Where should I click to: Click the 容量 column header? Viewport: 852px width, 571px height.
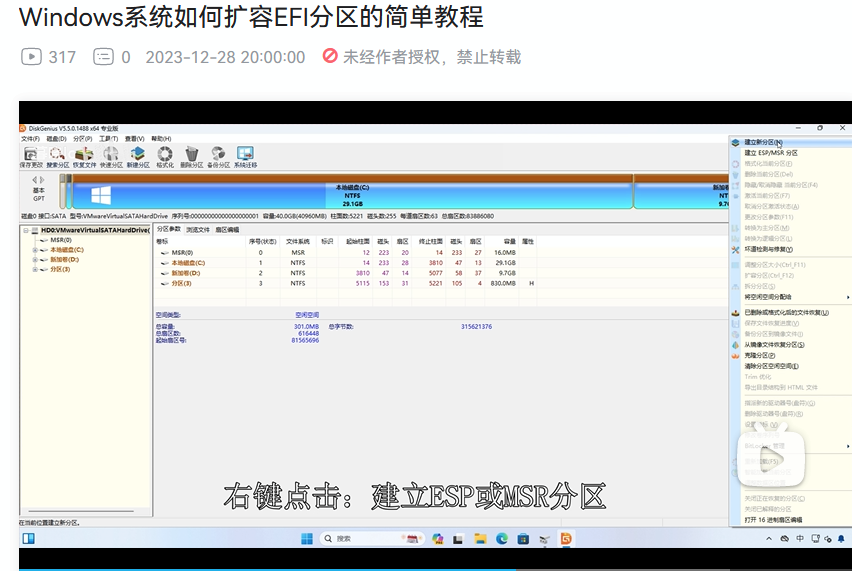(510, 241)
